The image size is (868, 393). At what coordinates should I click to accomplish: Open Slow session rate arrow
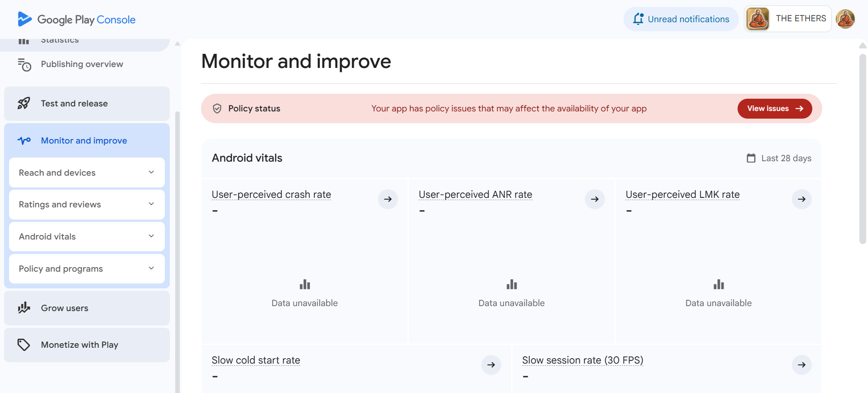801,365
